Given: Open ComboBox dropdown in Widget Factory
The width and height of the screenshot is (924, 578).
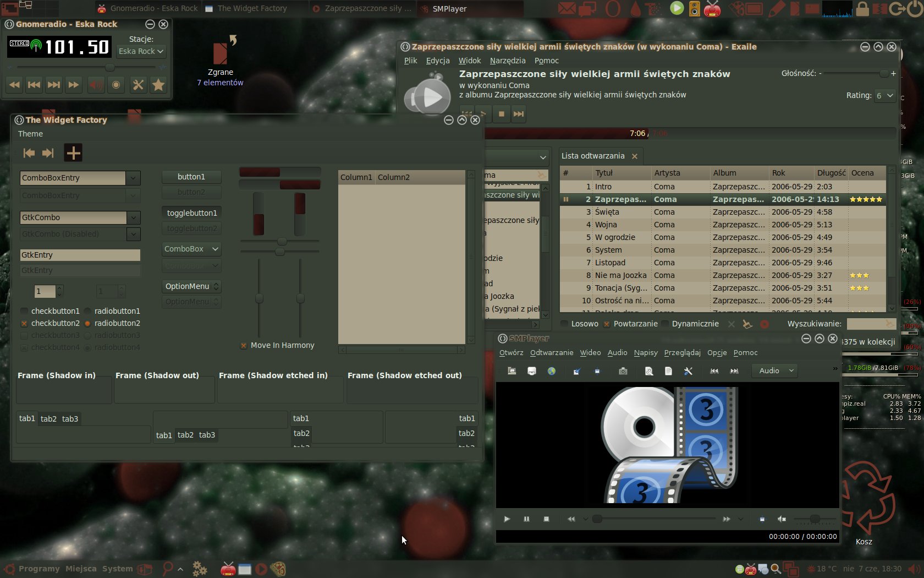Looking at the screenshot, I should (191, 249).
